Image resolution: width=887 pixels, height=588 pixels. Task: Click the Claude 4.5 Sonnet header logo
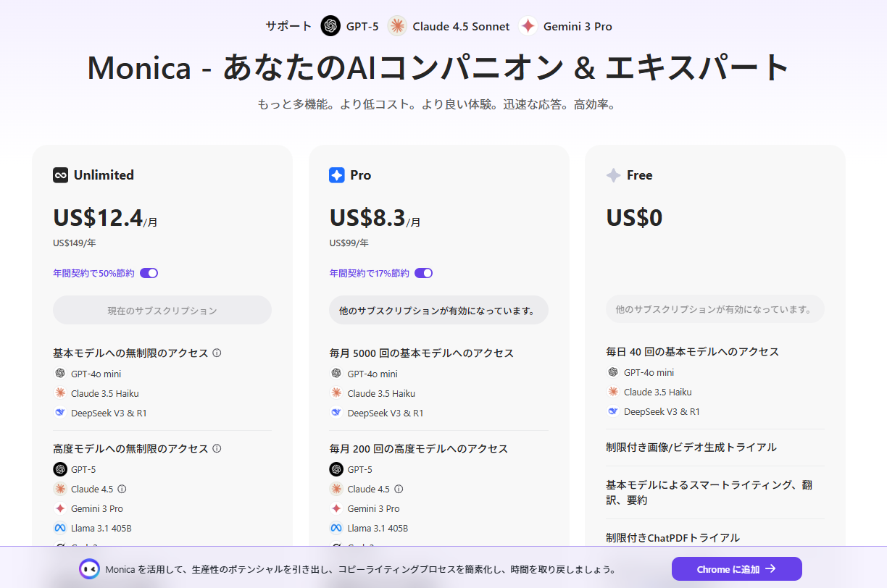coord(397,26)
